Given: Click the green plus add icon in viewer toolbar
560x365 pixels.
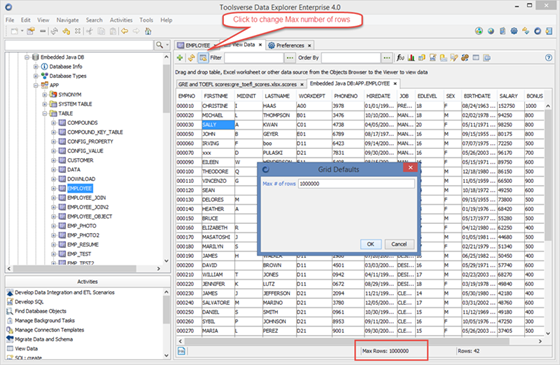Looking at the screenshot, I should (x=180, y=58).
